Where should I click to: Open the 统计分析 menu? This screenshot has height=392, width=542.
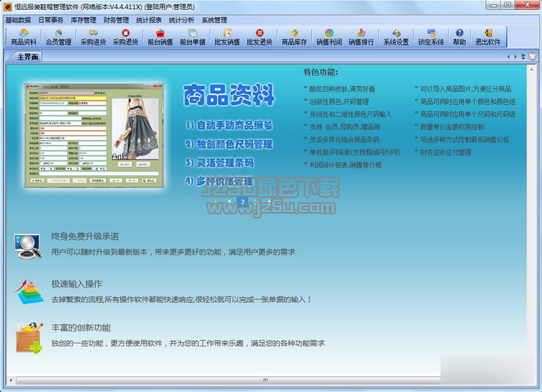tap(182, 20)
